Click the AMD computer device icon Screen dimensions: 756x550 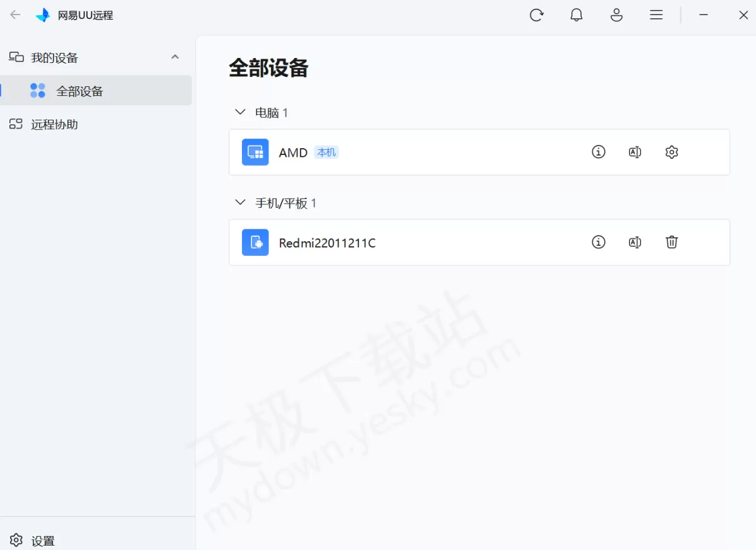pyautogui.click(x=255, y=152)
